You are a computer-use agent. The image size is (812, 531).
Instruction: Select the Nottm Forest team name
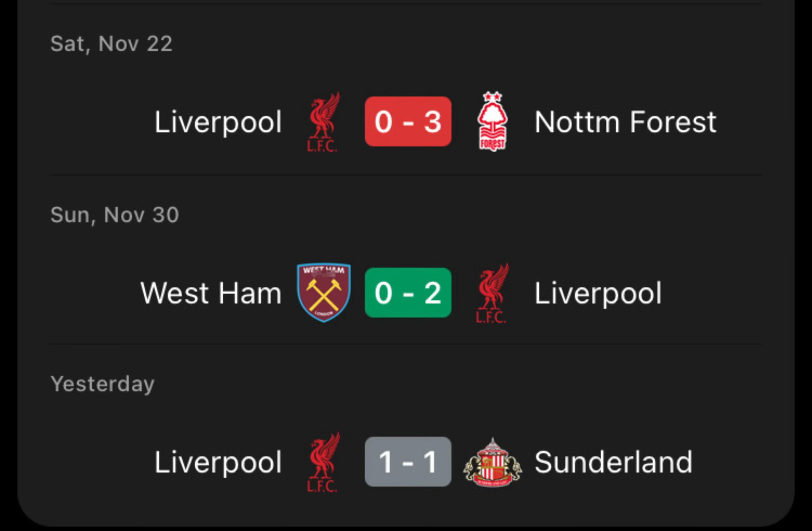pos(625,122)
